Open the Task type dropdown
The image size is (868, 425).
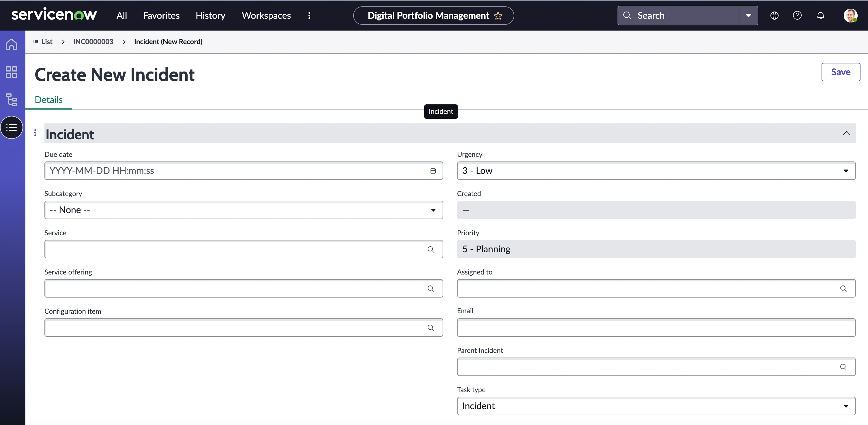tap(846, 406)
